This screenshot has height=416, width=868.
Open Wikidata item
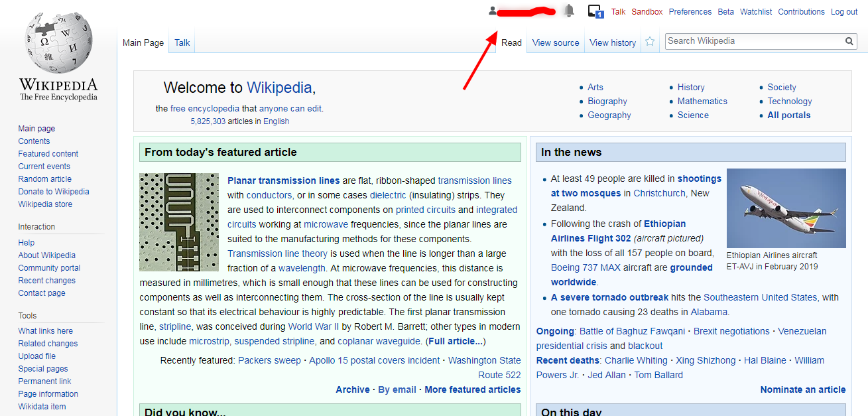point(42,407)
